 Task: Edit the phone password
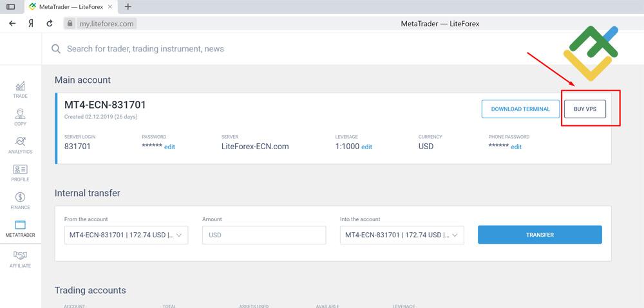[516, 147]
